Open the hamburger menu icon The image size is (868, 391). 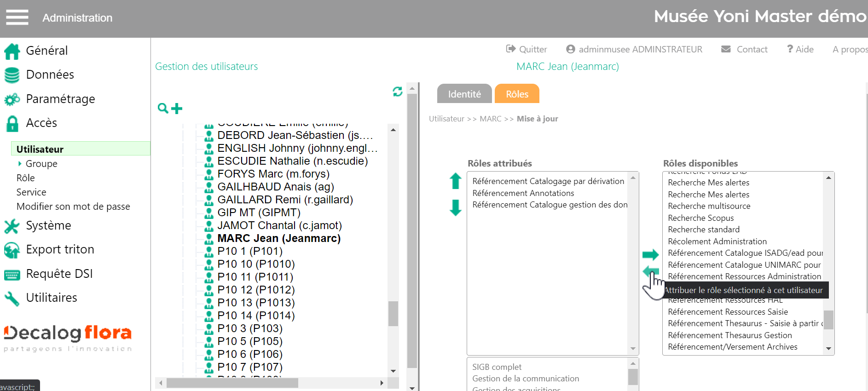click(17, 17)
